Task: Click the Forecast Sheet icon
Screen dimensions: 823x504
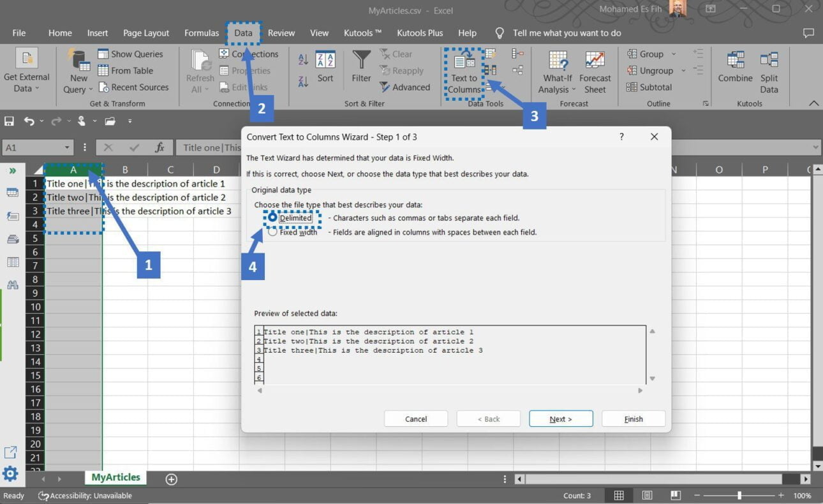Action: [x=595, y=70]
